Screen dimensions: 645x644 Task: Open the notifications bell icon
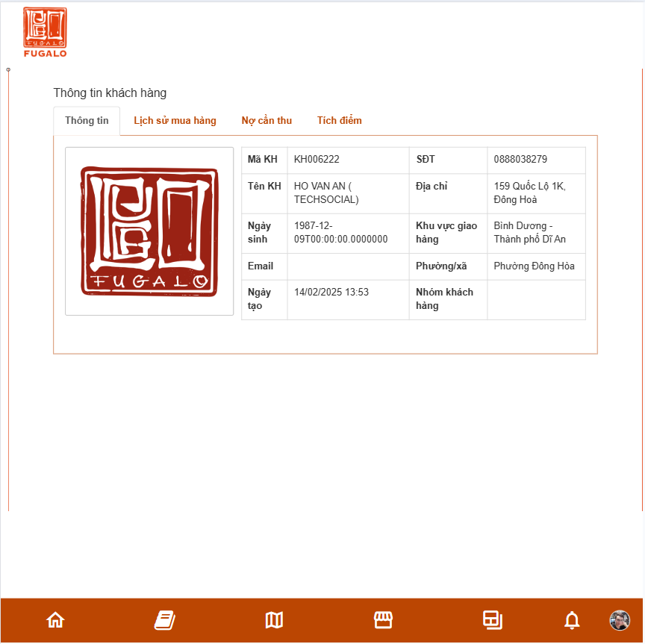572,619
